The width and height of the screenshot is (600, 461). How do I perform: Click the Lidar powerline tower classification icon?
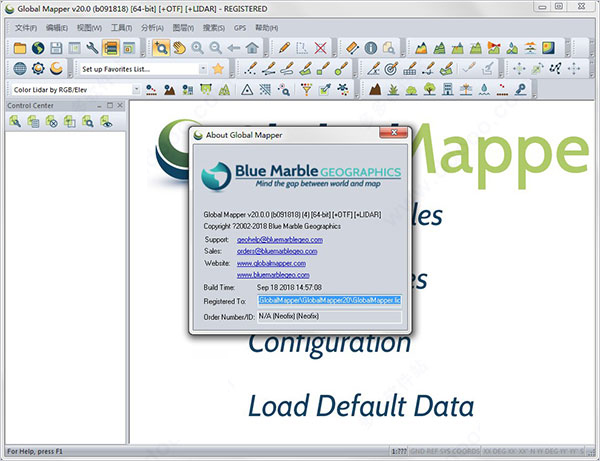pos(466,90)
